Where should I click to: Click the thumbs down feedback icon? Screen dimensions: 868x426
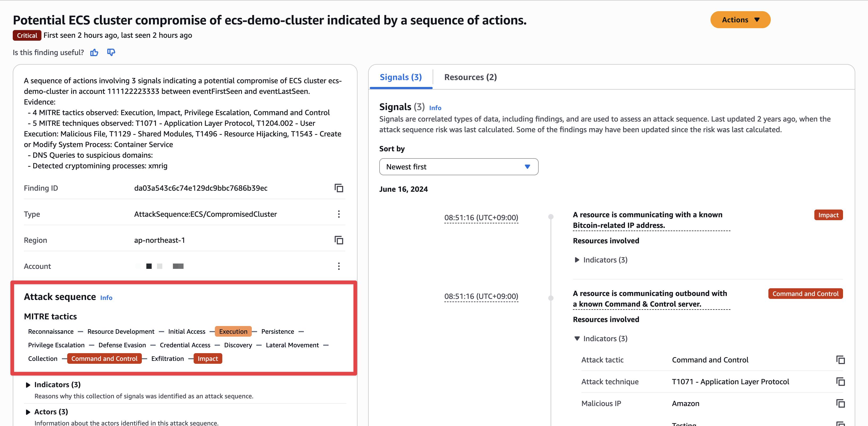(x=111, y=52)
